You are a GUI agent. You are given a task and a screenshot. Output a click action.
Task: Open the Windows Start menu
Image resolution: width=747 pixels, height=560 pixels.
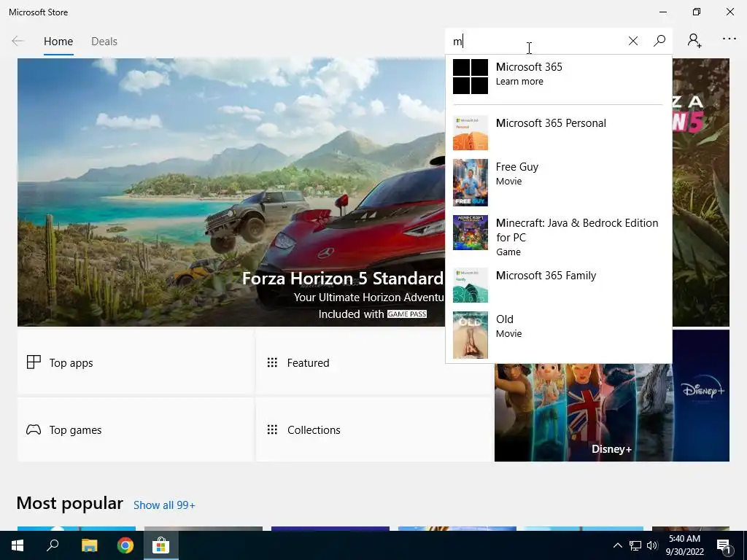coord(18,545)
